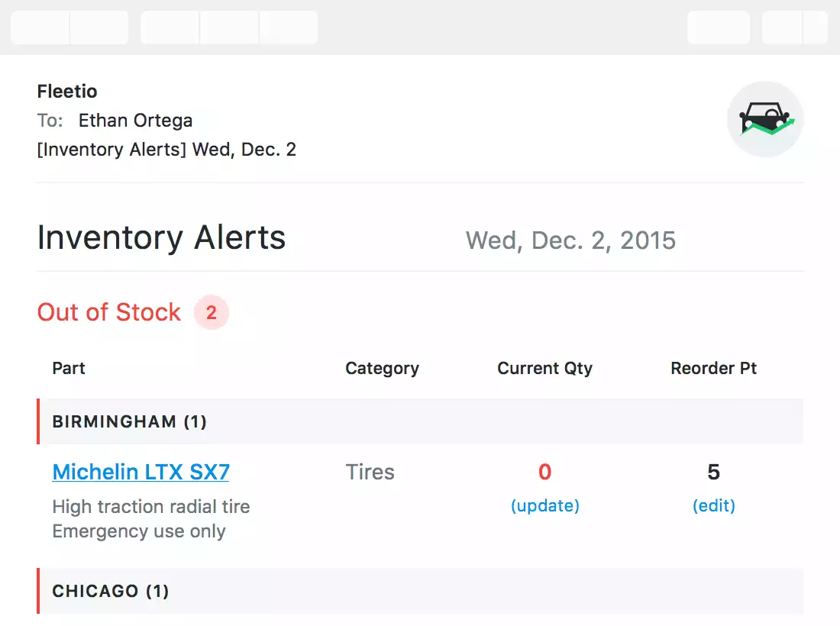The height and width of the screenshot is (626, 840).
Task: Click the subject line [Inventory Alerts] Wed, Dec. 2
Action: (x=166, y=149)
